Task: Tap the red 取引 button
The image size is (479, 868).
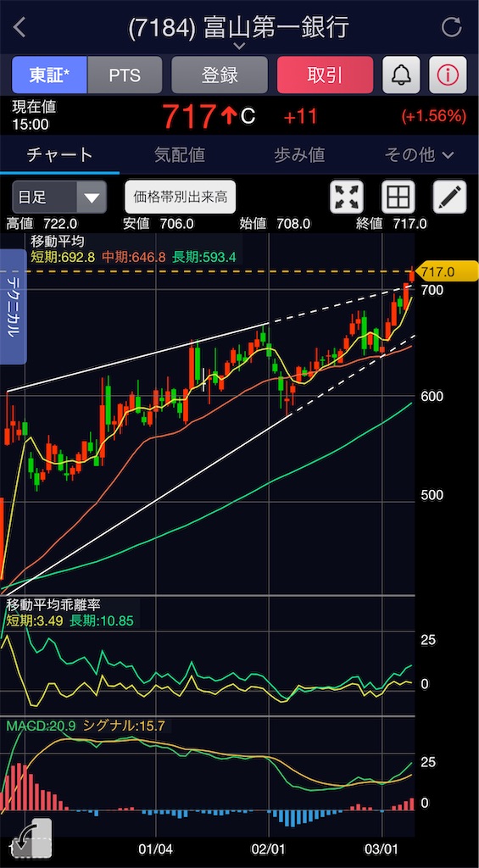Action: (x=325, y=75)
